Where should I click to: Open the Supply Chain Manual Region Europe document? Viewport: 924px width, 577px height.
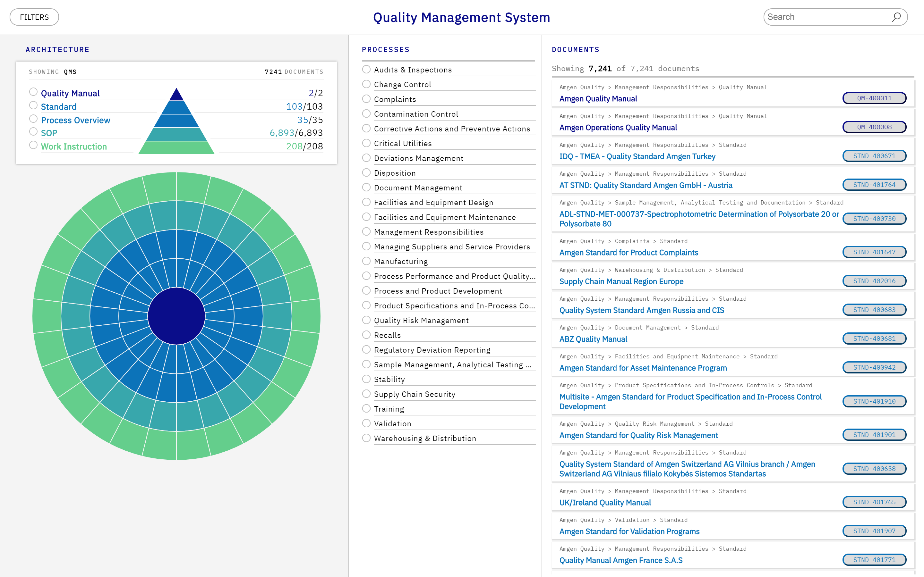click(621, 281)
